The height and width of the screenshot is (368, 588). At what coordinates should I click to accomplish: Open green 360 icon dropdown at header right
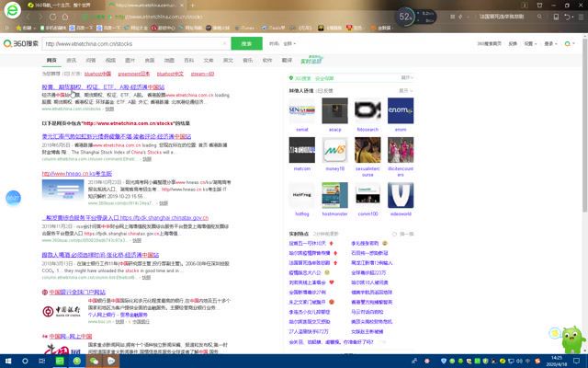pos(570,43)
